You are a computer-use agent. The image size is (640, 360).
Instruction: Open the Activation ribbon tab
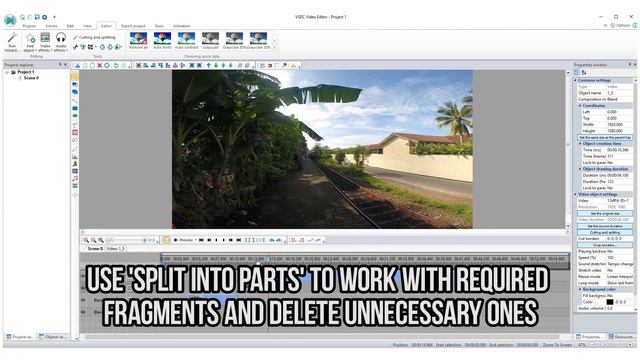pyautogui.click(x=182, y=26)
